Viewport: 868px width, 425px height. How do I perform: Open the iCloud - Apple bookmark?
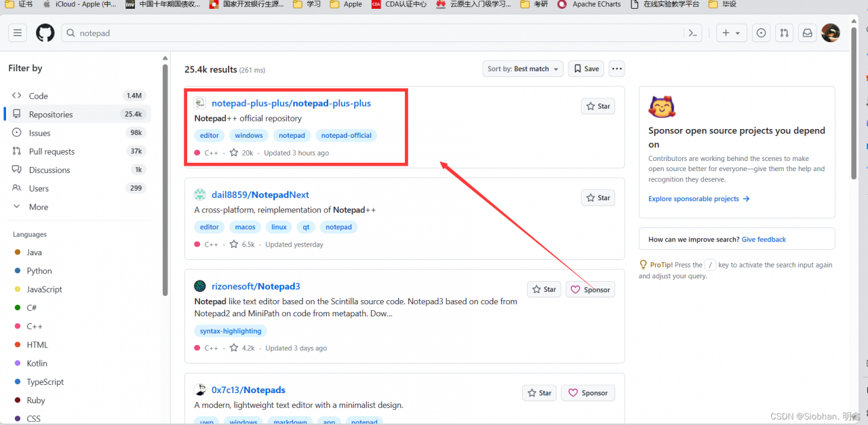click(x=79, y=4)
